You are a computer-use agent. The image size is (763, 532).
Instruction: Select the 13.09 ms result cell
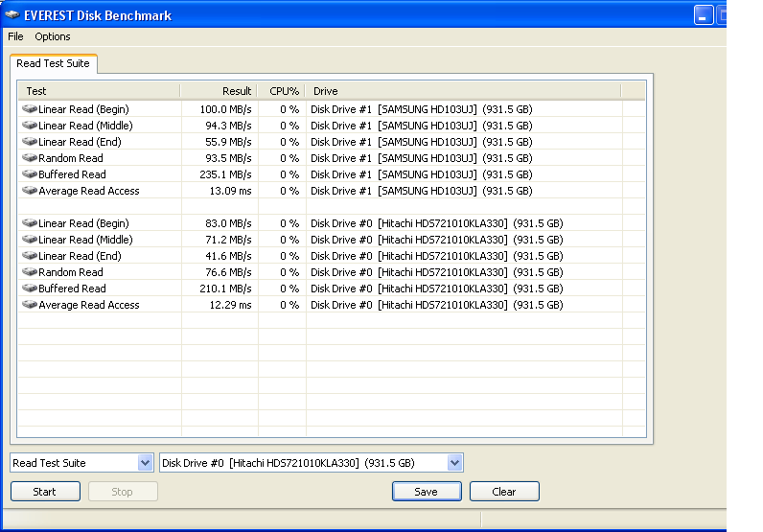coord(231,191)
